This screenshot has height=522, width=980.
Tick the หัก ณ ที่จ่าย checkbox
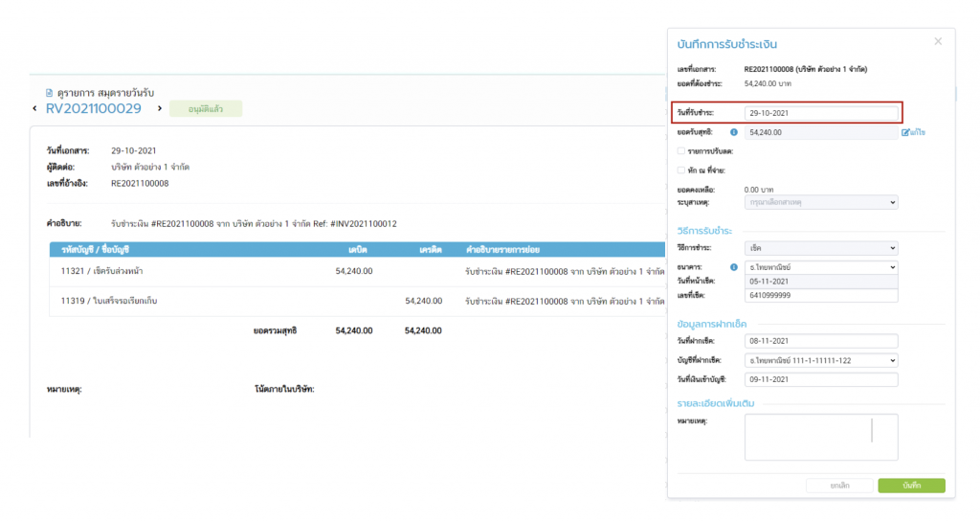click(680, 170)
